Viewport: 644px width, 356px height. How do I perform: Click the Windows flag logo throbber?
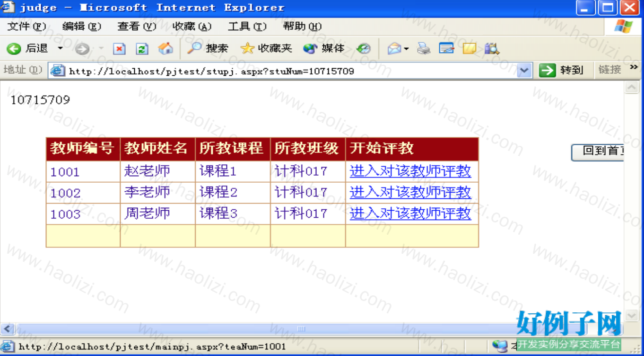[622, 27]
